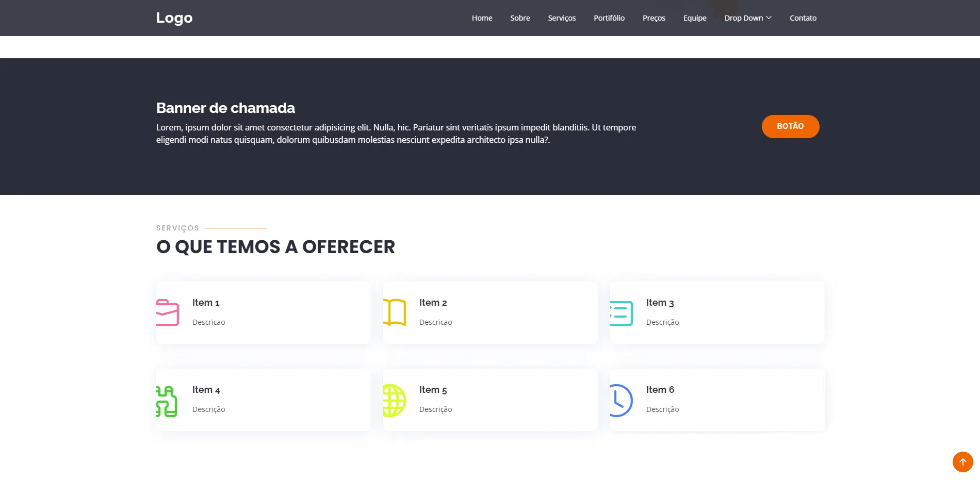Open the Home menu item
980x480 pixels.
pos(482,18)
